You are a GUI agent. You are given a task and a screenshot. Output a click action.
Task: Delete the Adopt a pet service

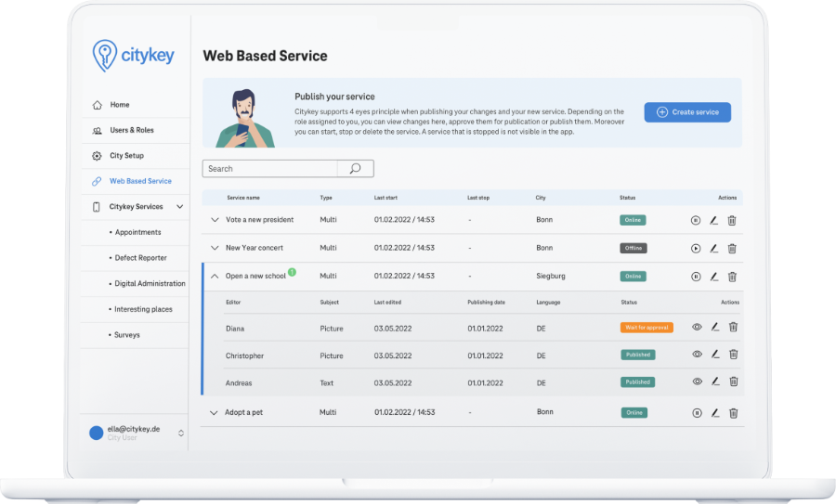click(x=734, y=413)
